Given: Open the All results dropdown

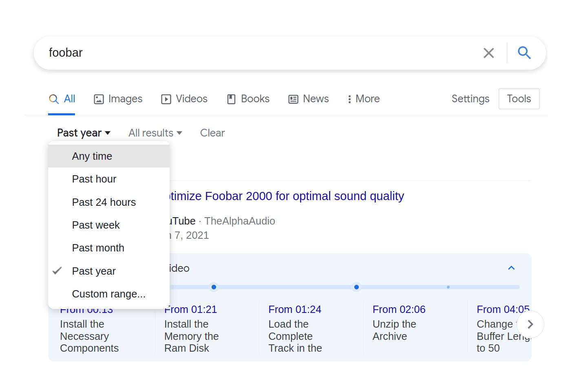Looking at the screenshot, I should point(155,132).
